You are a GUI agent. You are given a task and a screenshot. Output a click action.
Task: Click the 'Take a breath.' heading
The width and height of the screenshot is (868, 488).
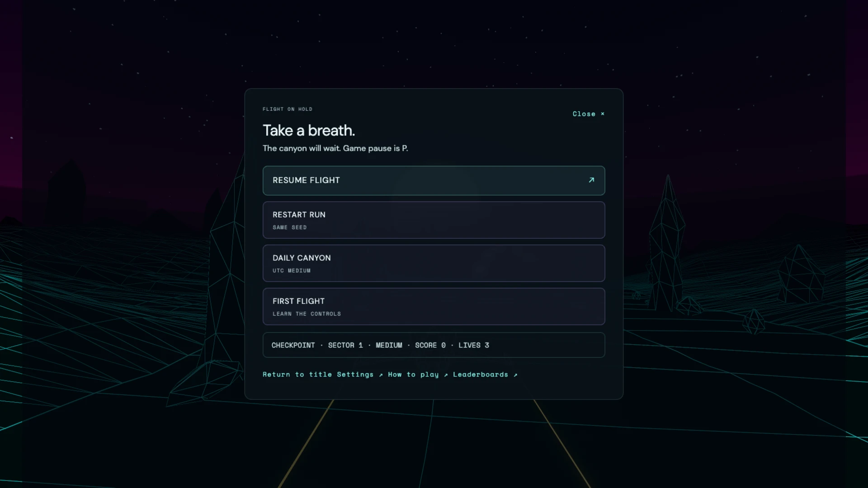[309, 131]
